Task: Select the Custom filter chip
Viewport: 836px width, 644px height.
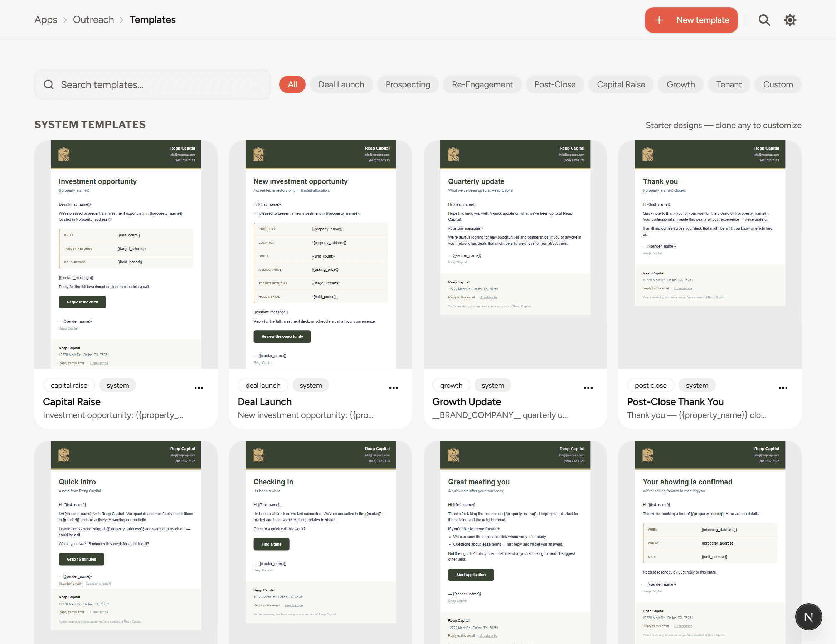Action: 778,84
